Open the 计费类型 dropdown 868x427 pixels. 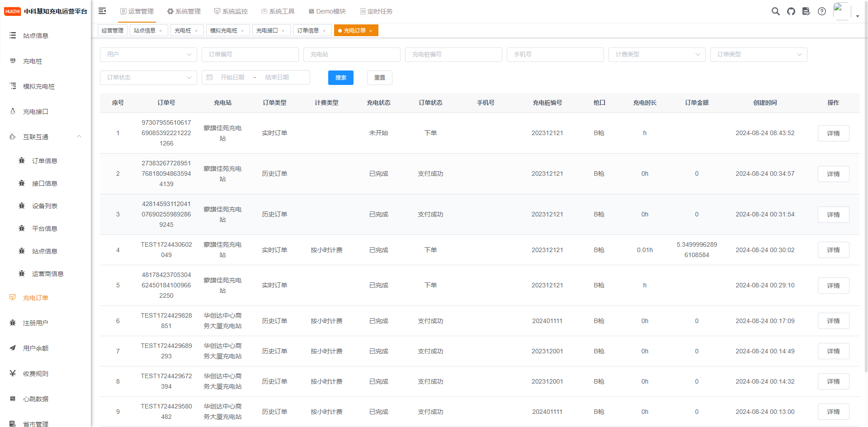(x=657, y=54)
